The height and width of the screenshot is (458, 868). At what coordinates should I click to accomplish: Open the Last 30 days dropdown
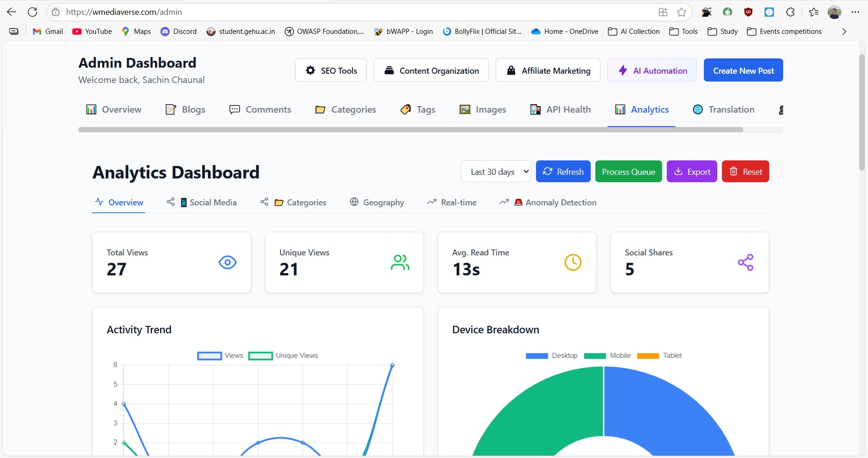(496, 172)
